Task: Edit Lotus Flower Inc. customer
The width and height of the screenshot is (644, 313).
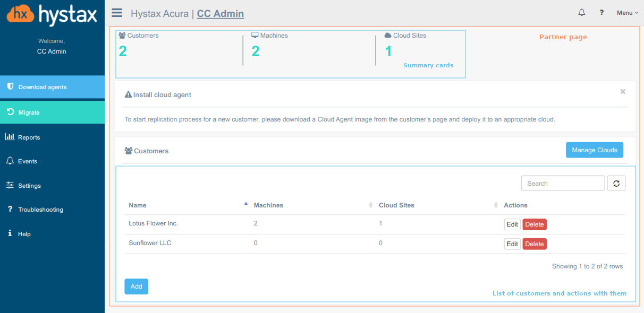Action: pos(512,224)
